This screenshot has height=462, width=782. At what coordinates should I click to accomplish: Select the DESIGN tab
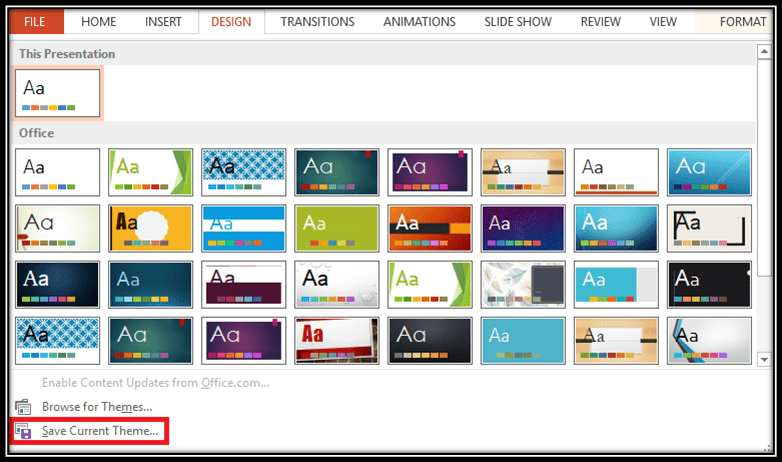click(x=231, y=22)
